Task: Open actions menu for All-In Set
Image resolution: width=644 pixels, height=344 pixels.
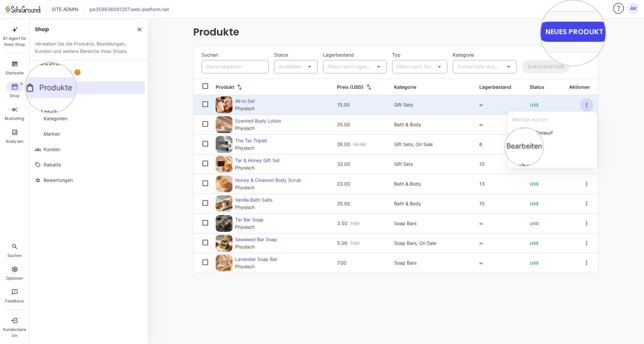Action: (x=586, y=105)
